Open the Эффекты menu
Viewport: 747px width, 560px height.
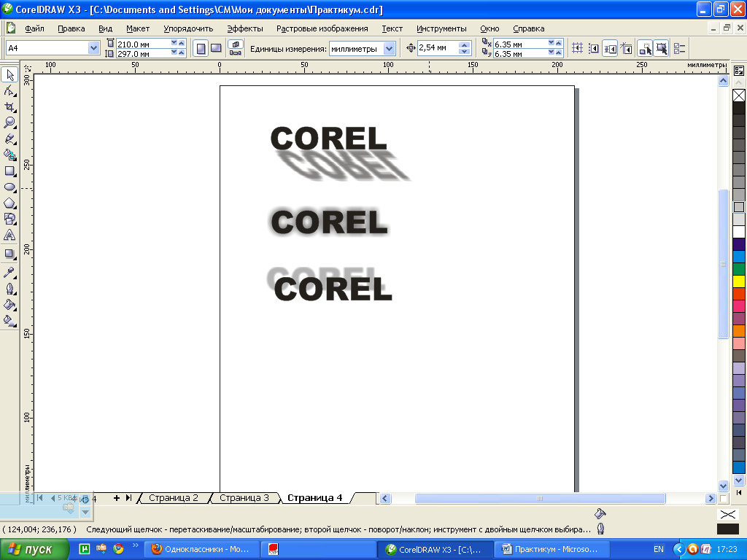245,28
